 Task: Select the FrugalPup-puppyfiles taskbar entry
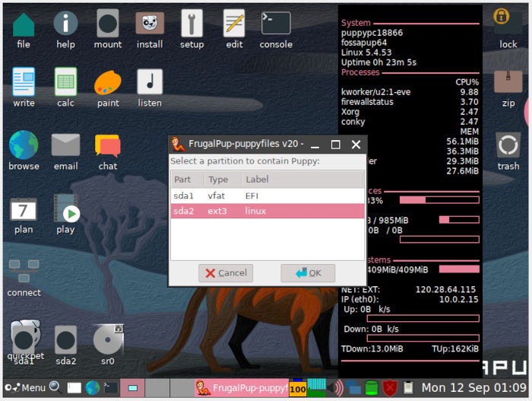(x=242, y=388)
